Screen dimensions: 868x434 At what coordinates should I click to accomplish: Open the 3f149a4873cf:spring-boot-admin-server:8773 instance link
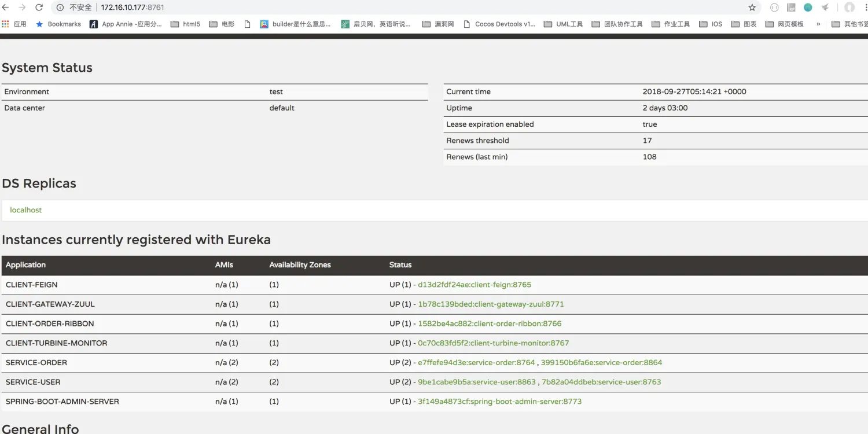click(500, 402)
